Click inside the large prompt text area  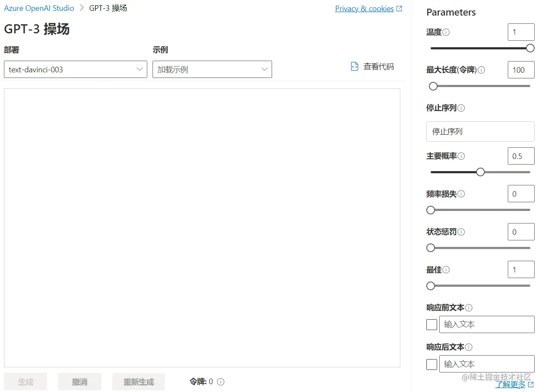[202, 228]
